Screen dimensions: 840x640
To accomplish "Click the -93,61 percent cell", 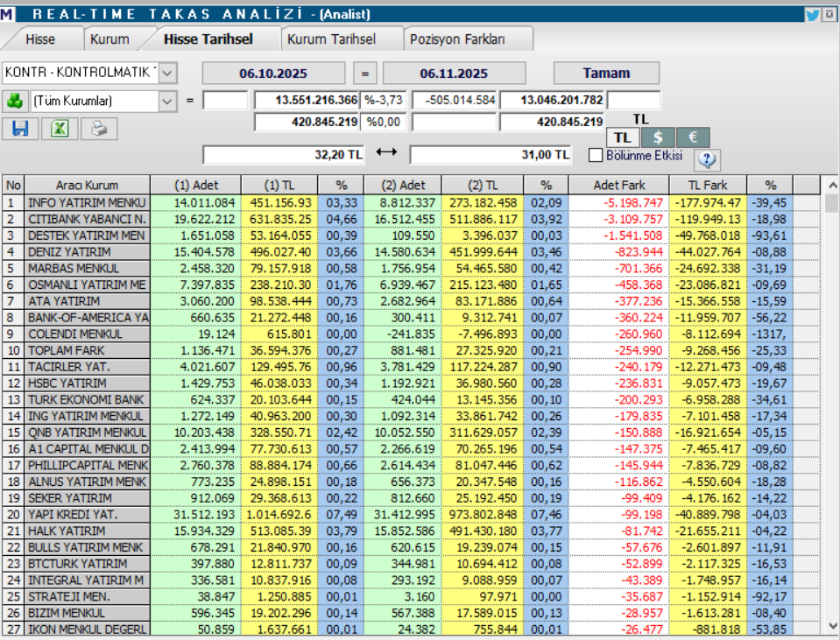I will [x=769, y=236].
